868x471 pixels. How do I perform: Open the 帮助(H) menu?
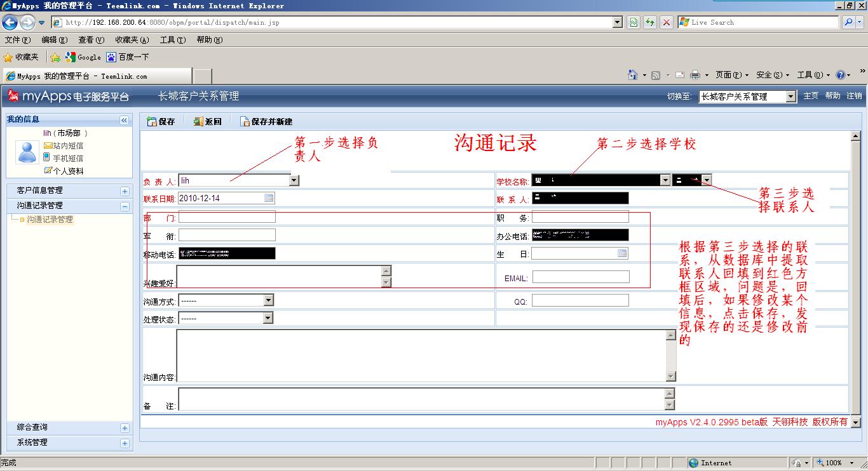click(209, 40)
